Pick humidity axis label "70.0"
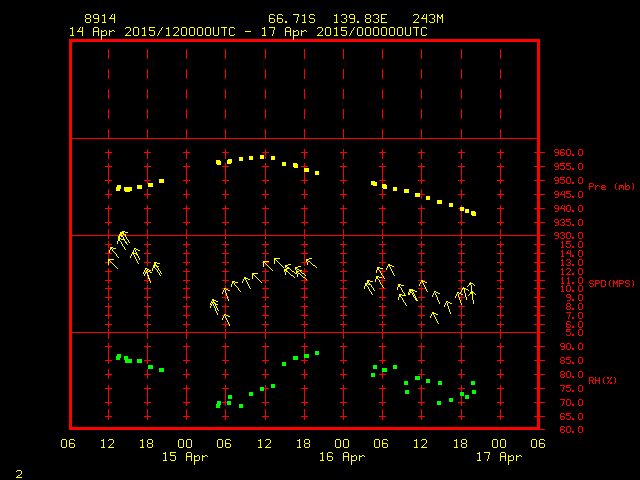 [x=571, y=402]
